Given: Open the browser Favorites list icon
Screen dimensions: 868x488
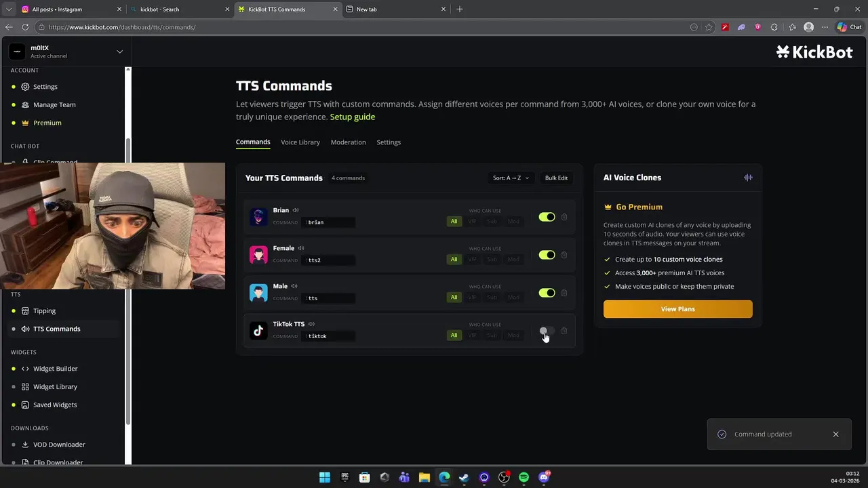Looking at the screenshot, I should (x=792, y=27).
